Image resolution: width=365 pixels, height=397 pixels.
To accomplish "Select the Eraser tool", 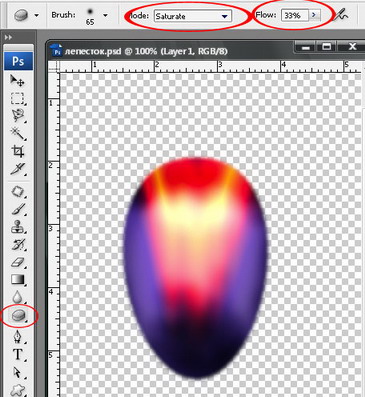I will click(x=17, y=263).
